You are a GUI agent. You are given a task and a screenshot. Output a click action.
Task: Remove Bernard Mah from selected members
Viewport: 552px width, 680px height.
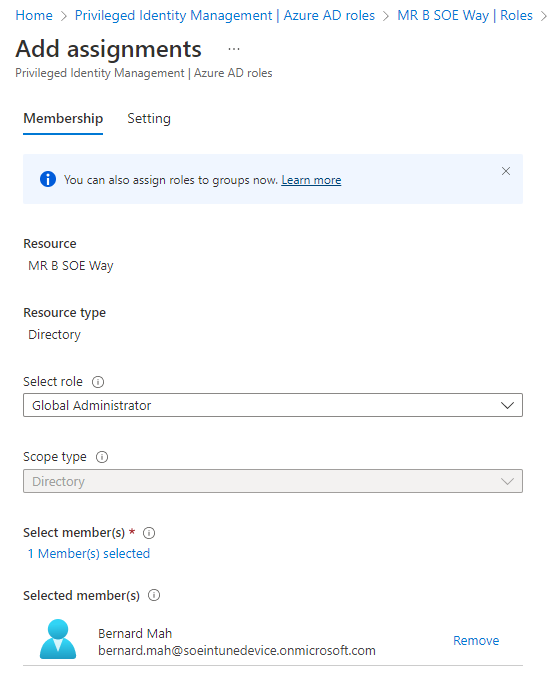coord(476,641)
